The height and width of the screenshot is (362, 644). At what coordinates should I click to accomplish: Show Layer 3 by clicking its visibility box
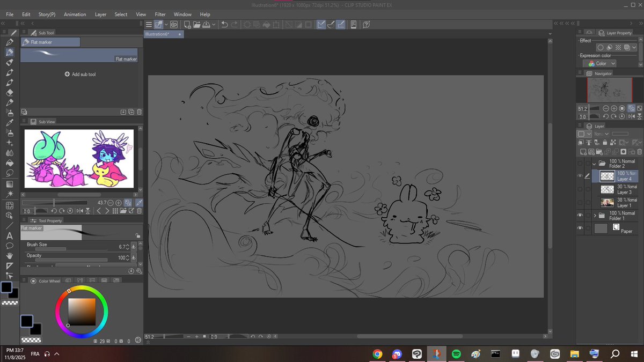click(580, 189)
